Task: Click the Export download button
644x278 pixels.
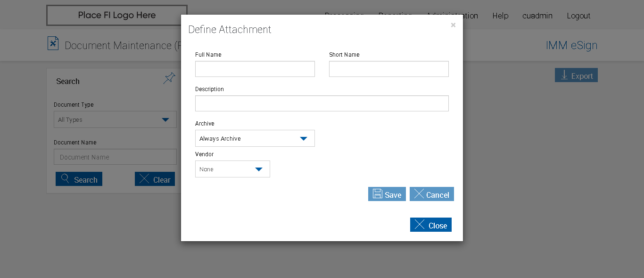Action: click(576, 76)
